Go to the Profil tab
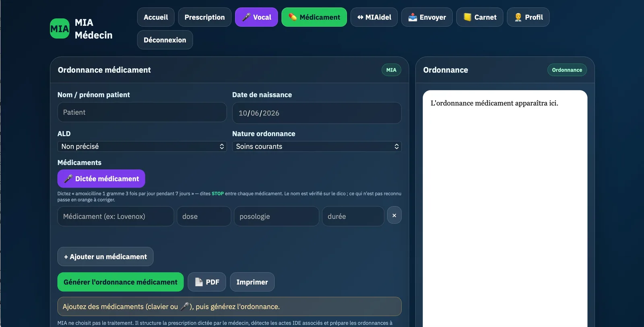The height and width of the screenshot is (327, 644). coord(528,17)
